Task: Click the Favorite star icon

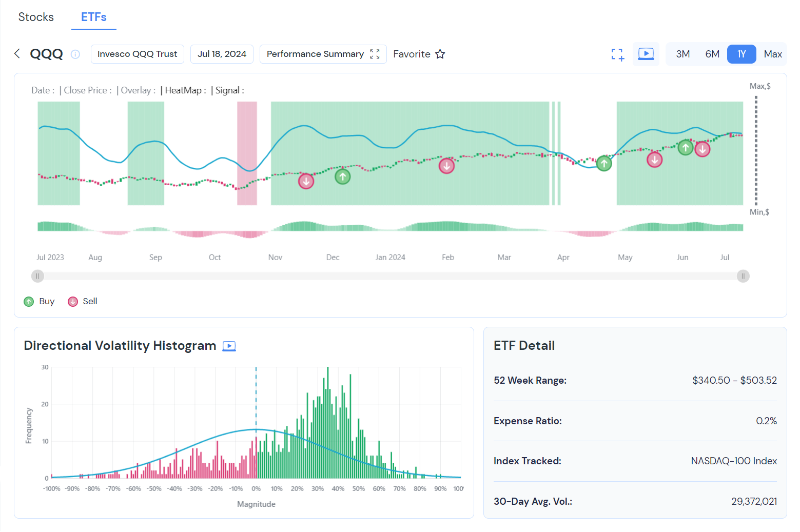Action: click(440, 54)
